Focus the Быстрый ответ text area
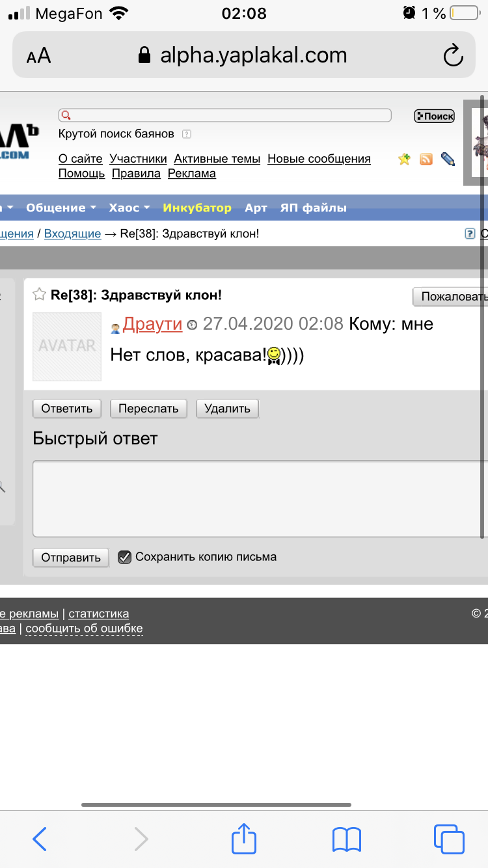 (x=260, y=499)
